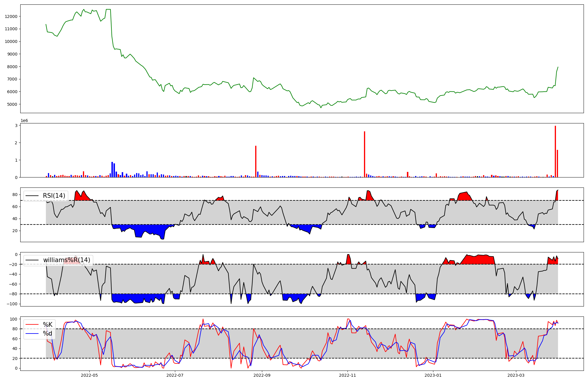Click the 2023-01 x-axis date label
Screen dimensions: 588x382
pyautogui.click(x=433, y=375)
